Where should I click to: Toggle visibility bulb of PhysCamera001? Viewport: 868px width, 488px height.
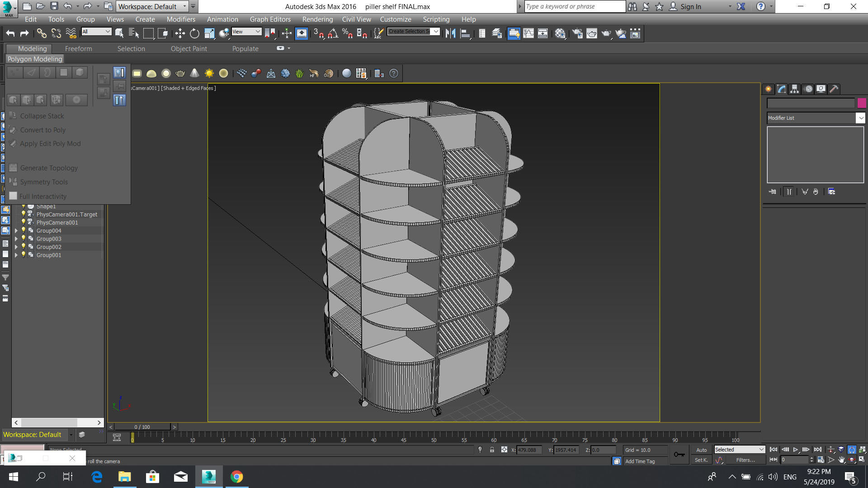click(24, 222)
